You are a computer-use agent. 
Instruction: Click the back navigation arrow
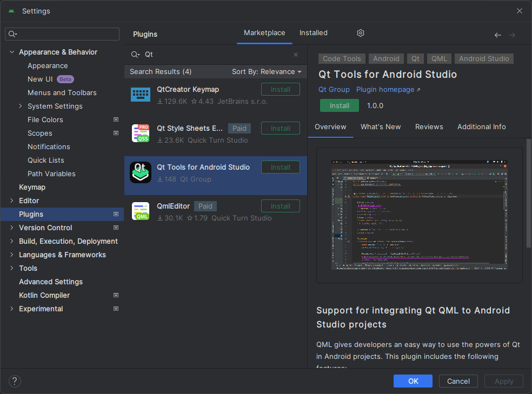point(497,35)
